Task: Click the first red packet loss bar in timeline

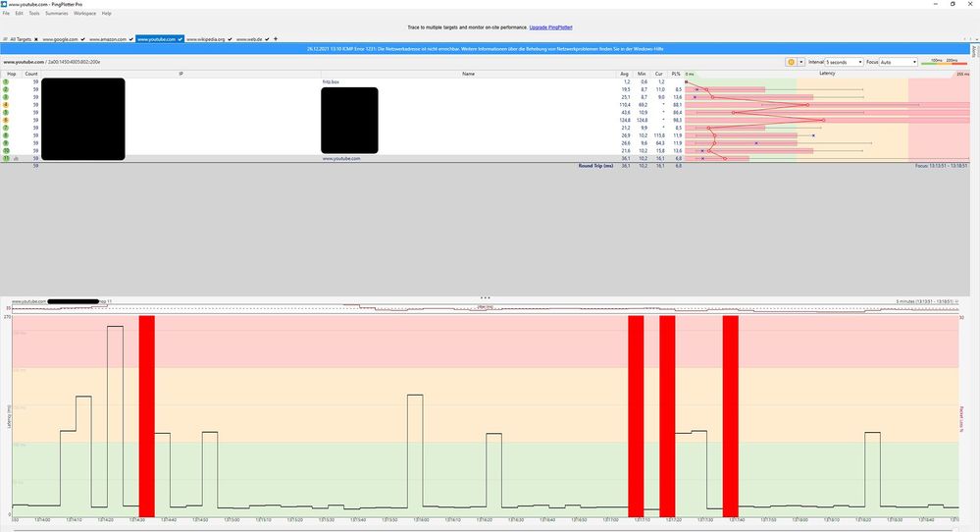Action: tap(146, 416)
